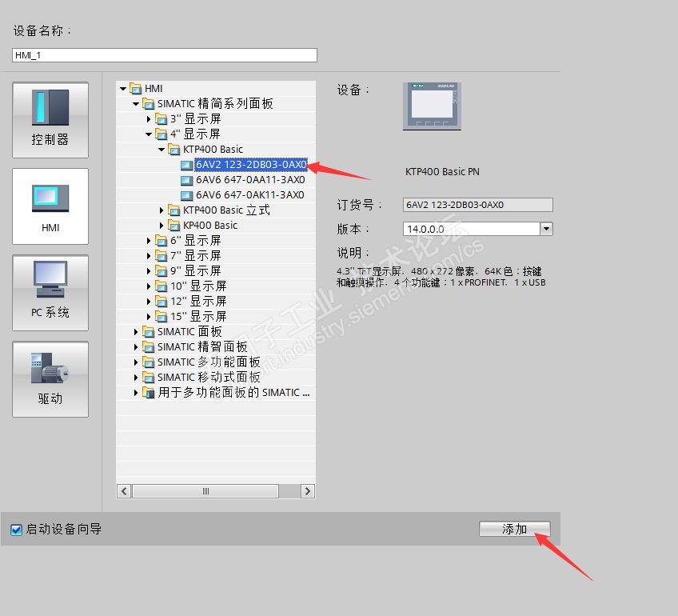Click device icon of 6AV6 647-0AA11-3AX0
The width and height of the screenshot is (678, 616).
[x=186, y=180]
